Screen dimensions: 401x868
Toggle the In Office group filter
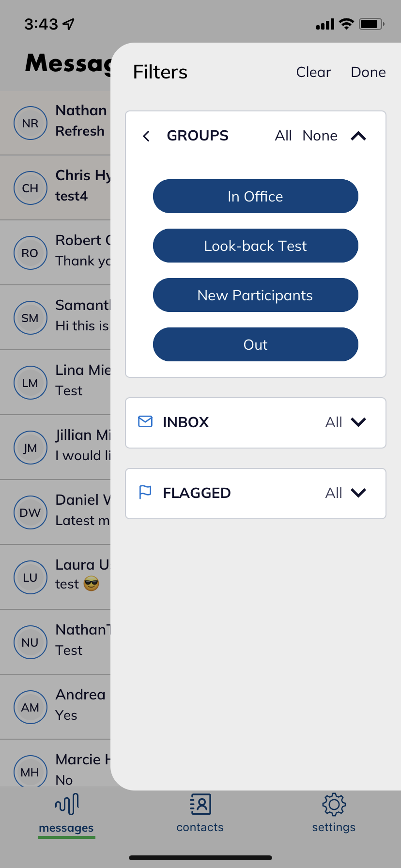coord(255,196)
